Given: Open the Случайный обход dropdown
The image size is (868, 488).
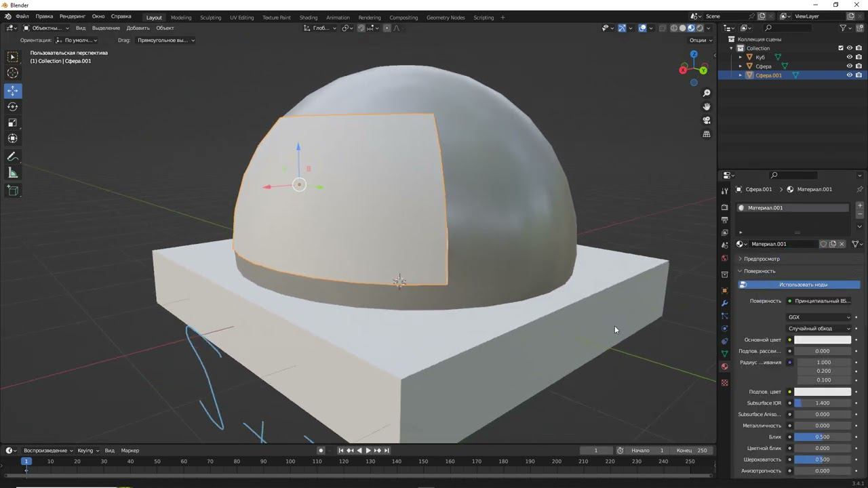Looking at the screenshot, I should tap(818, 329).
